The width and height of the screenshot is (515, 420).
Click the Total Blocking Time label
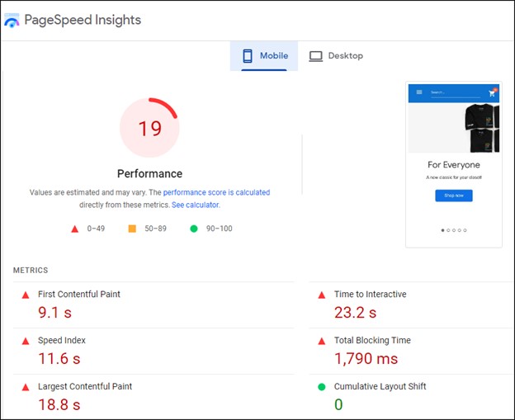[x=372, y=340]
